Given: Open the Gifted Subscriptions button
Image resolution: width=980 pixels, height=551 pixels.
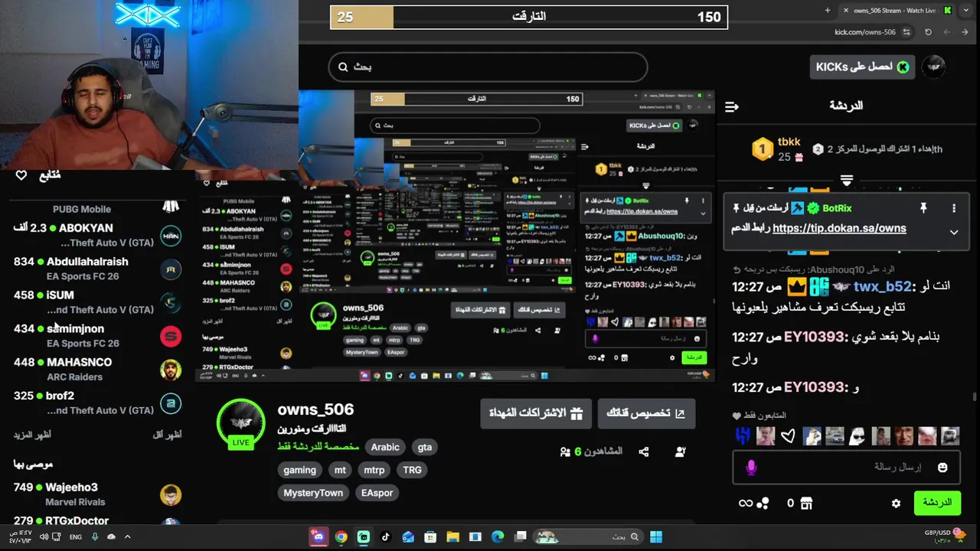Looking at the screenshot, I should tap(536, 413).
